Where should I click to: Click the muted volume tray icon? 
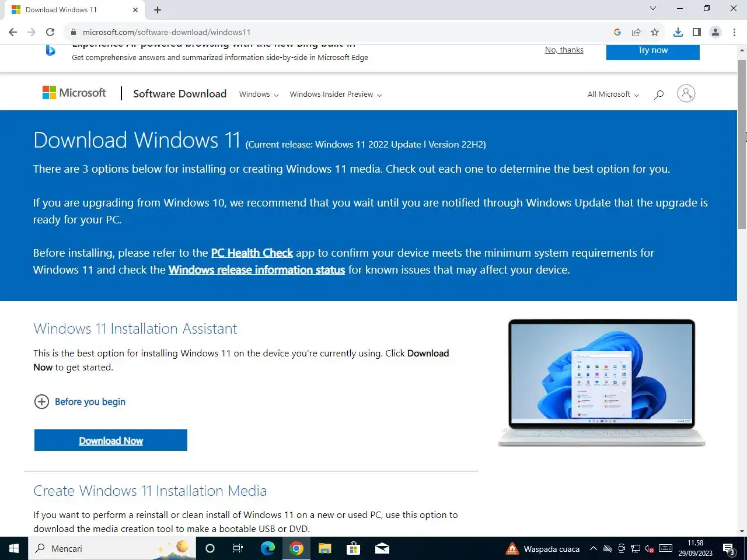650,548
